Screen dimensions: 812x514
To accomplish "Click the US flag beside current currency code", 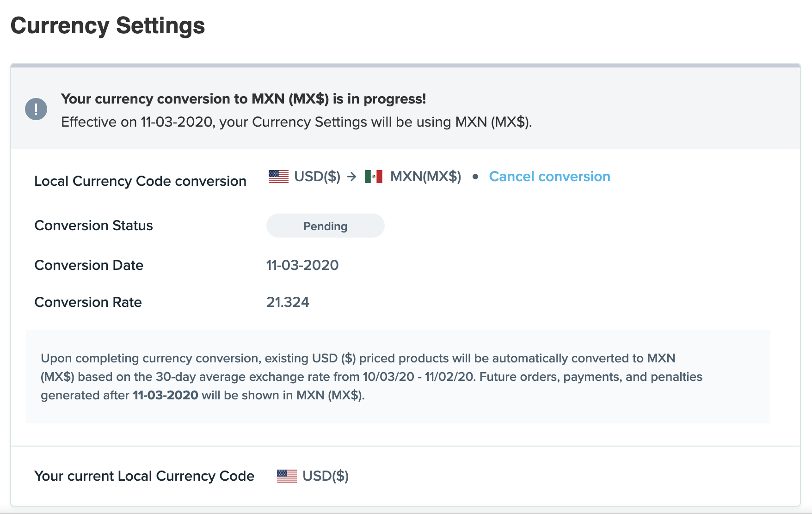I will (287, 476).
